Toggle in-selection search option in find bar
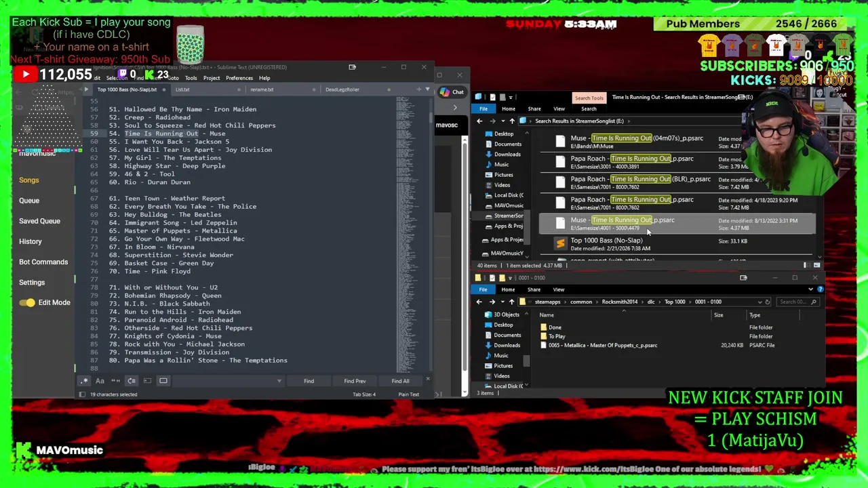The width and height of the screenshot is (868, 488). point(147,381)
